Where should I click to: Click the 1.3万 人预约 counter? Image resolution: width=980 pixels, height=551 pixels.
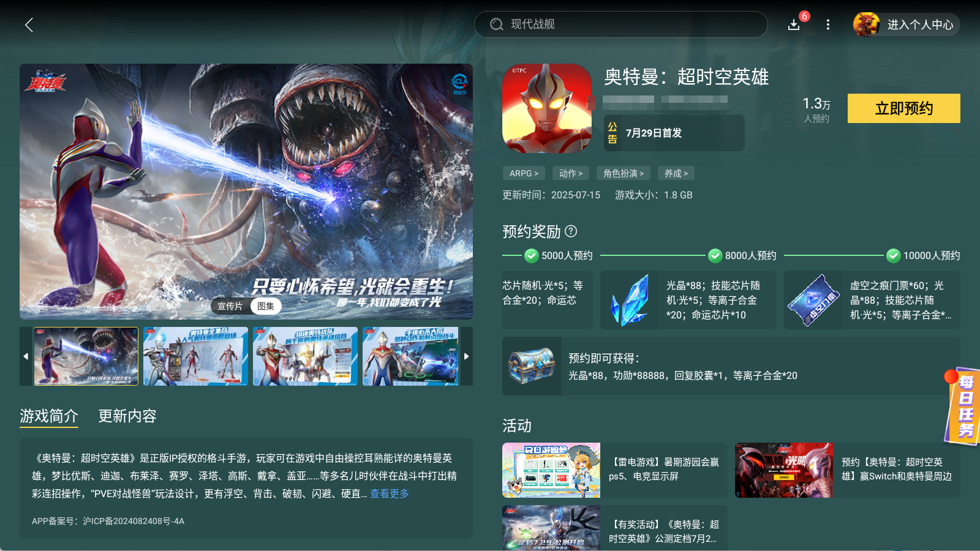pos(816,110)
